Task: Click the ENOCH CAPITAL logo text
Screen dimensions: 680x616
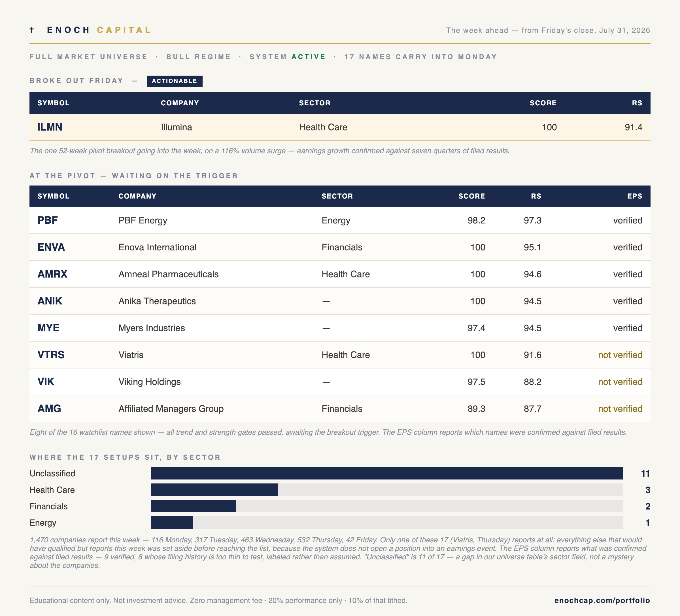Action: click(99, 30)
